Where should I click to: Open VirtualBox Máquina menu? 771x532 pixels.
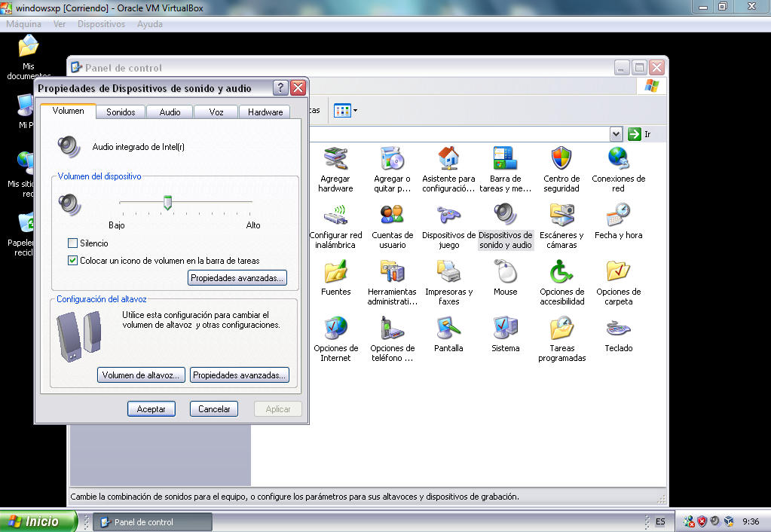click(23, 24)
